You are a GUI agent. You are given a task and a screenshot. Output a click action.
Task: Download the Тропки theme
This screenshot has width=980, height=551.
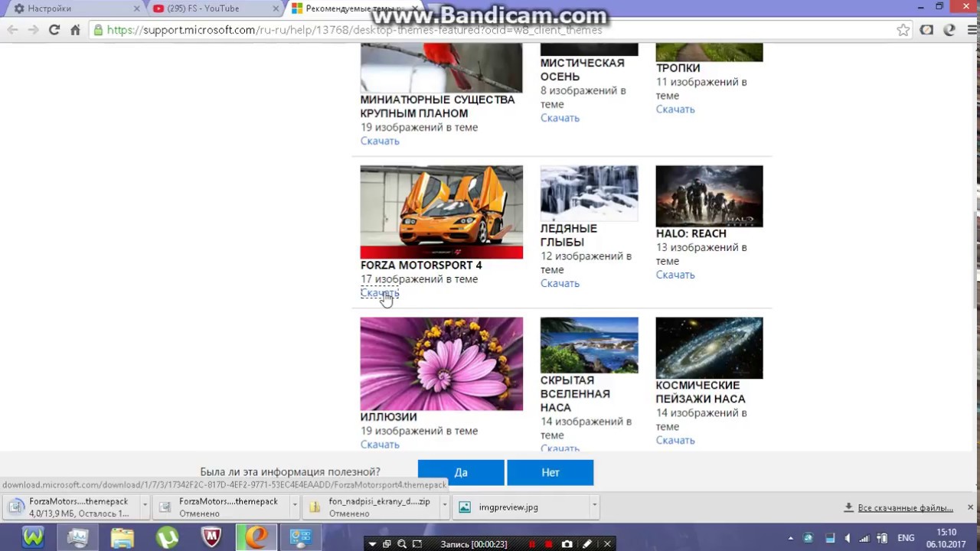pyautogui.click(x=675, y=109)
